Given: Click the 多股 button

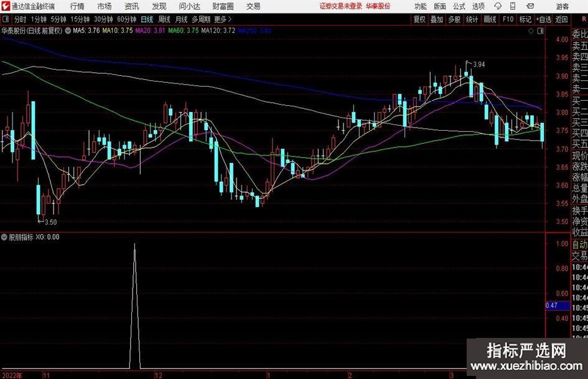Looking at the screenshot, I should pos(454,19).
